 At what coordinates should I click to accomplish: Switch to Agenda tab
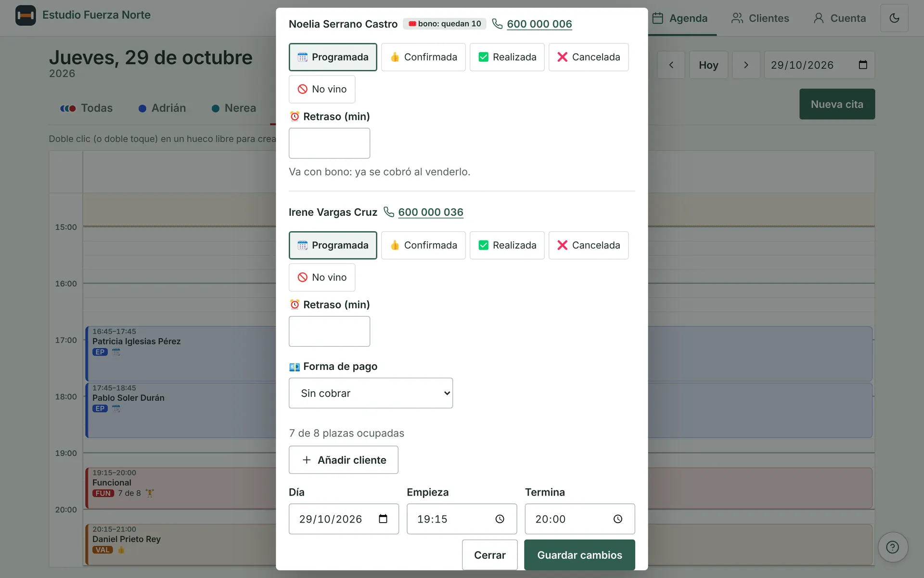click(x=680, y=18)
